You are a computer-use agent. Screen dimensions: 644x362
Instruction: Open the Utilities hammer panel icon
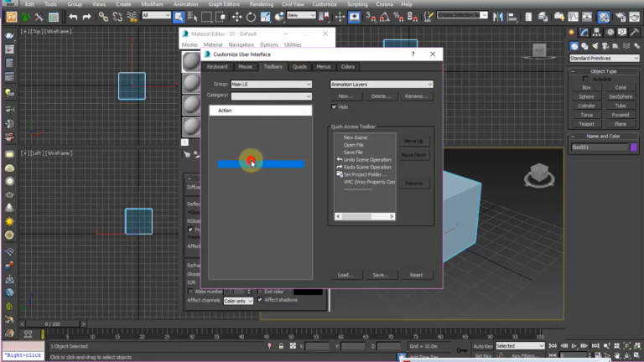pyautogui.click(x=635, y=33)
